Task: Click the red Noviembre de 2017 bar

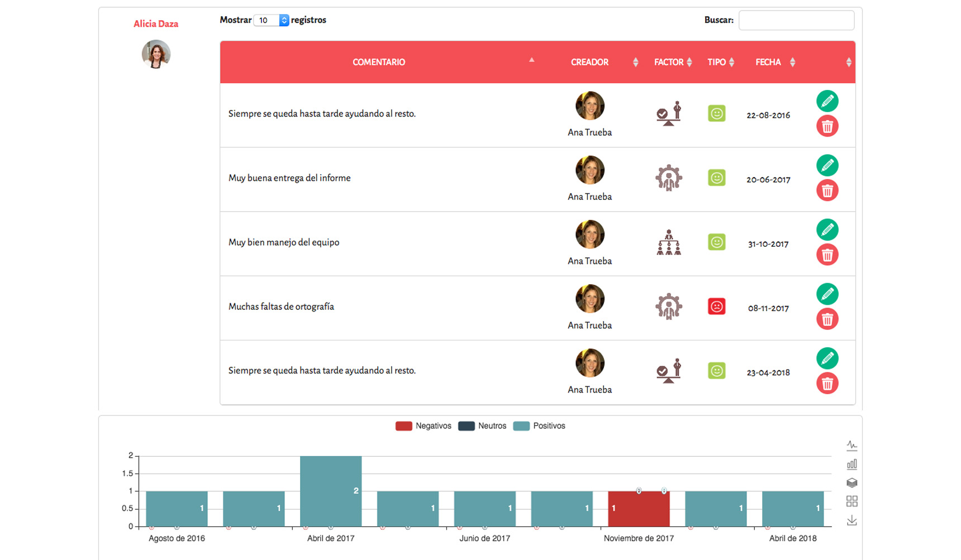Action: click(x=639, y=509)
